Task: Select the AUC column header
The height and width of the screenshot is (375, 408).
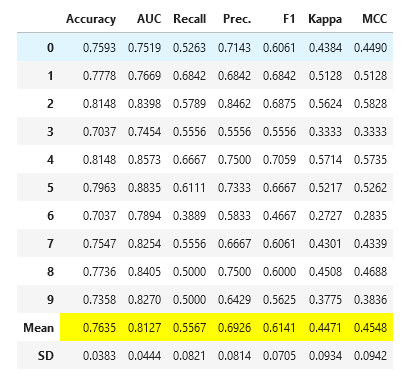Action: click(x=149, y=19)
